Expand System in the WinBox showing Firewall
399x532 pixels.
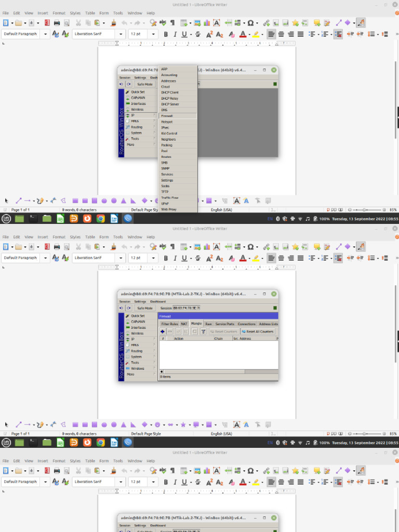tap(140, 356)
